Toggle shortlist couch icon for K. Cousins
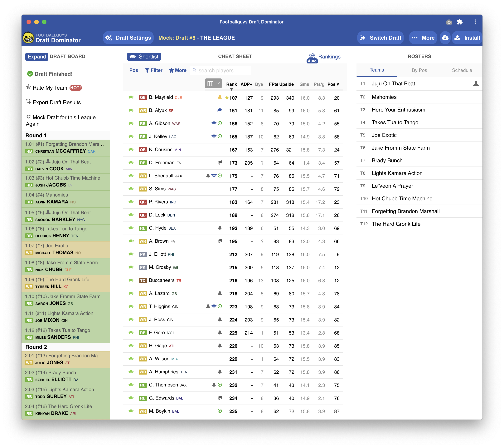Viewport: 504px width, 448px height. point(131,150)
